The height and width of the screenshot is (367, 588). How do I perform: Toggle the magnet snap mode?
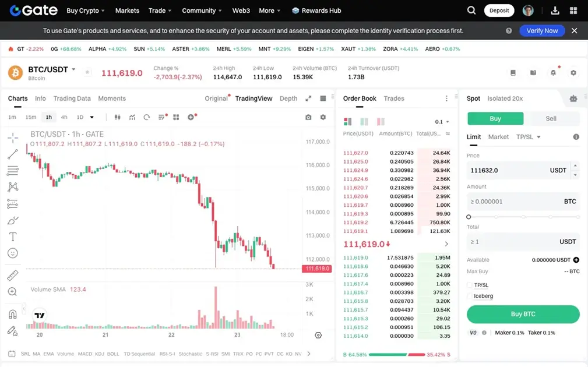click(x=13, y=314)
